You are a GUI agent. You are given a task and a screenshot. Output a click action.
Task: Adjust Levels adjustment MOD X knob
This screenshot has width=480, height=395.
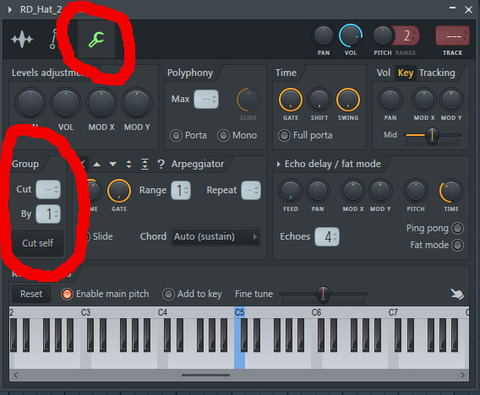pyautogui.click(x=101, y=103)
